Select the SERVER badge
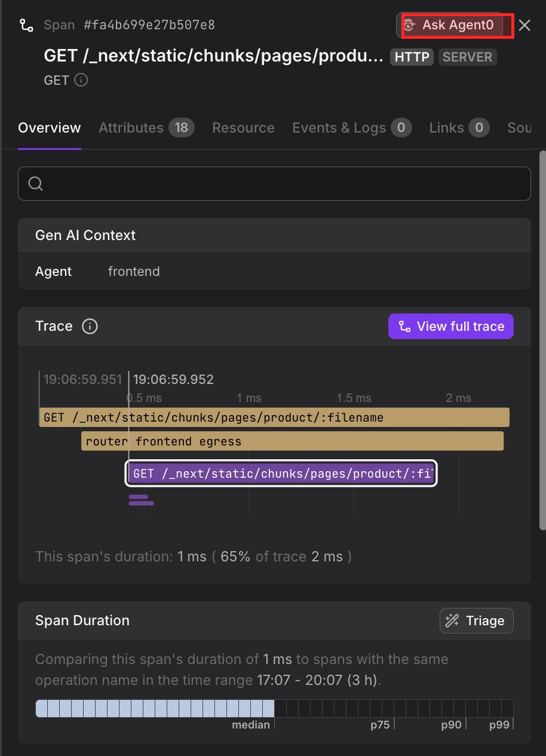The width and height of the screenshot is (546, 756). pyautogui.click(x=468, y=57)
